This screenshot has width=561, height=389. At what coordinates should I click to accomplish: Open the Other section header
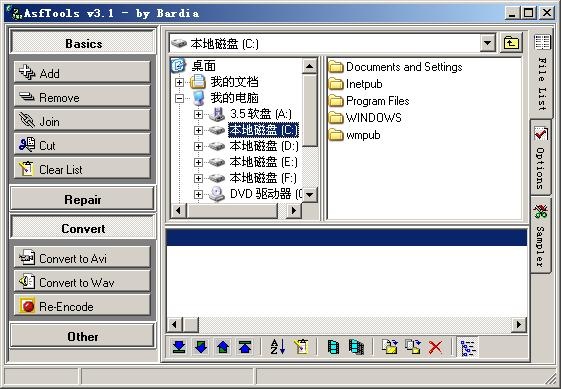point(83,336)
